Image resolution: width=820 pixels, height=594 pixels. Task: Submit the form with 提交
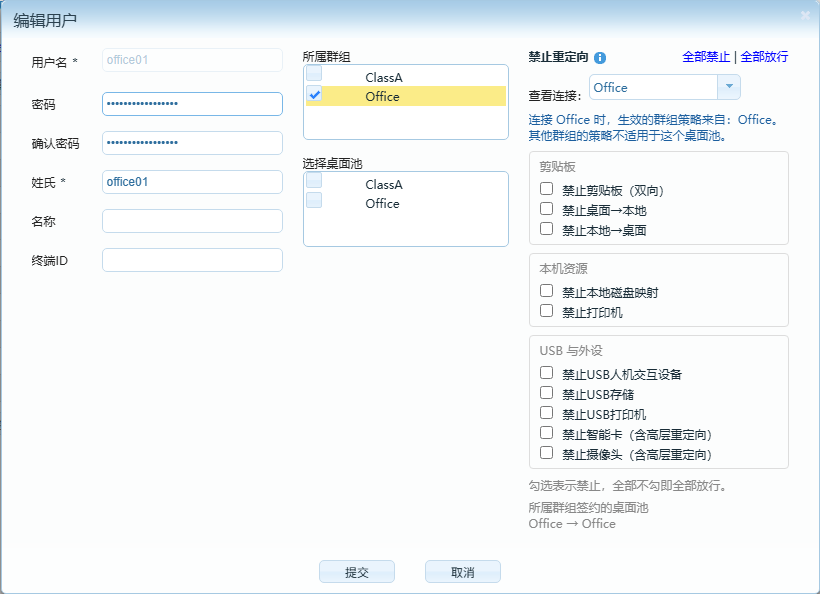coord(357,572)
